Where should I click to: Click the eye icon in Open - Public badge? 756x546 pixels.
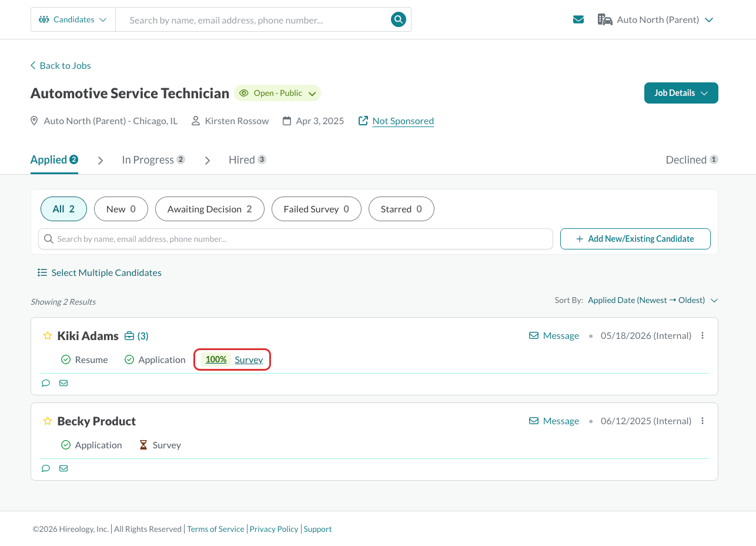244,93
